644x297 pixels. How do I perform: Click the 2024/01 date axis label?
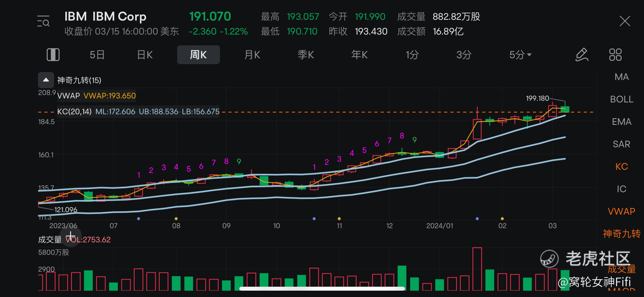point(439,226)
